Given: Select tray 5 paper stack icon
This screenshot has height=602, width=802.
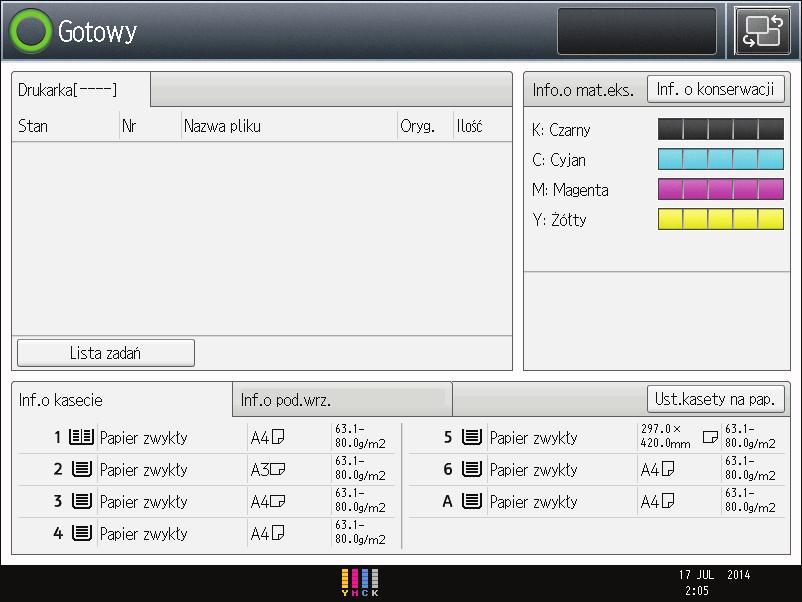Looking at the screenshot, I should point(472,437).
